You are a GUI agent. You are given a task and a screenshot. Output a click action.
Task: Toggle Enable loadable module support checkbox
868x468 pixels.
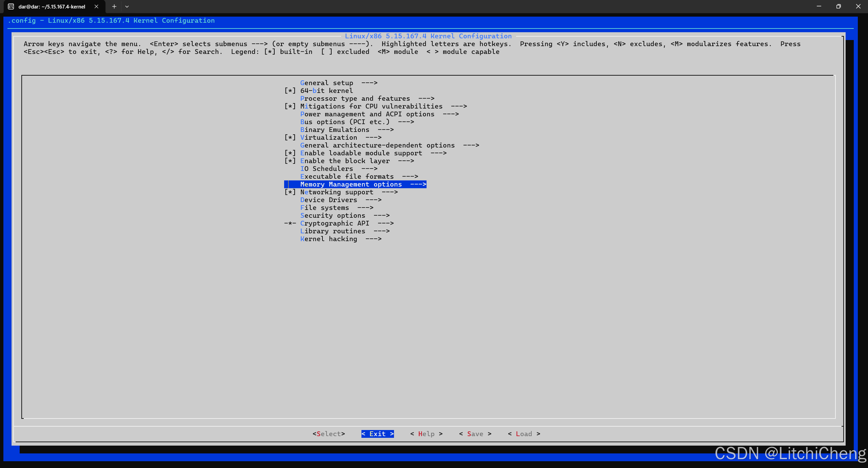(x=290, y=153)
